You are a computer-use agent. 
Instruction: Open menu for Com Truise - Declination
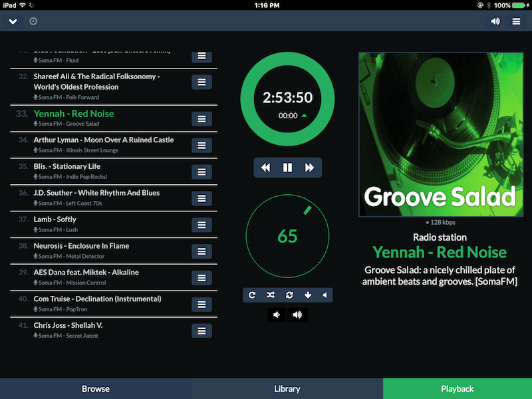[x=201, y=304]
